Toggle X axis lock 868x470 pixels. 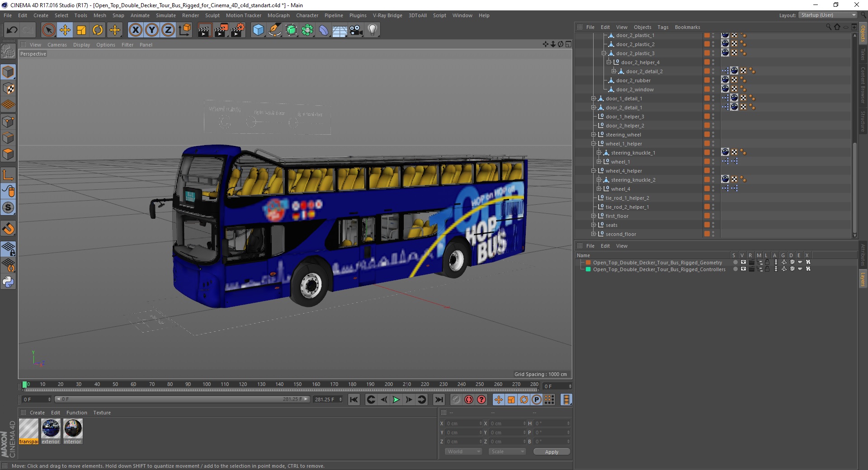click(x=135, y=30)
